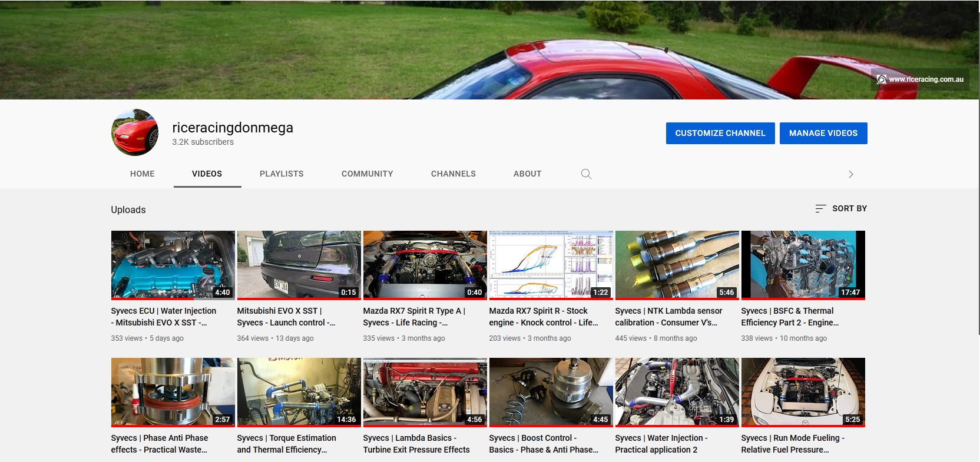Open the Boost Control Basics video thumbnail

[x=551, y=392]
